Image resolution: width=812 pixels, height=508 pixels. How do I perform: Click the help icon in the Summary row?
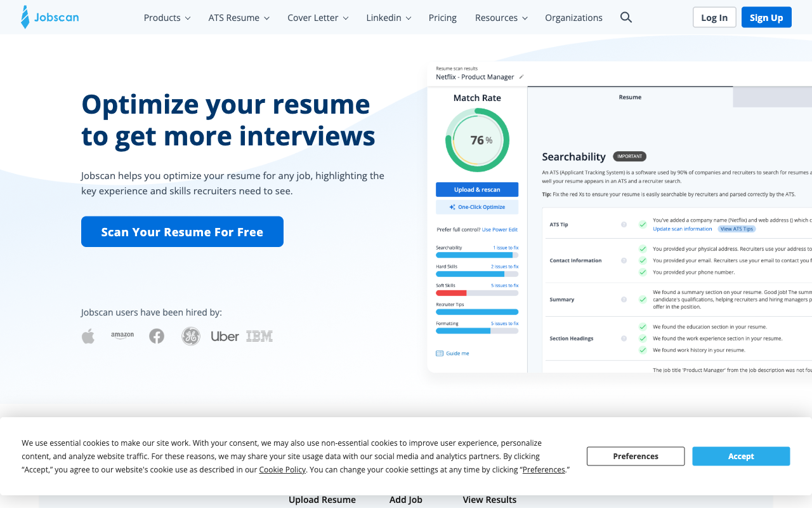(x=624, y=300)
